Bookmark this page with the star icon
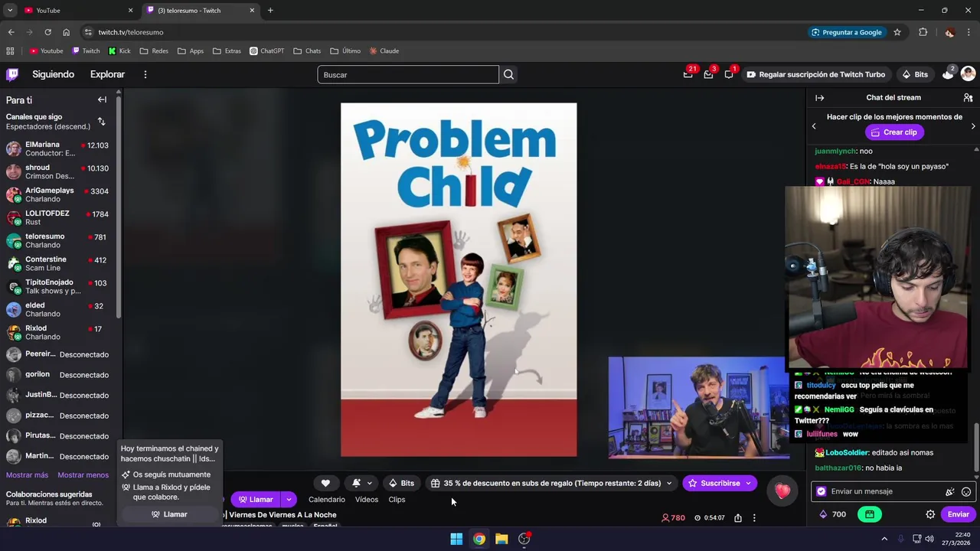The height and width of the screenshot is (551, 980). [x=897, y=32]
